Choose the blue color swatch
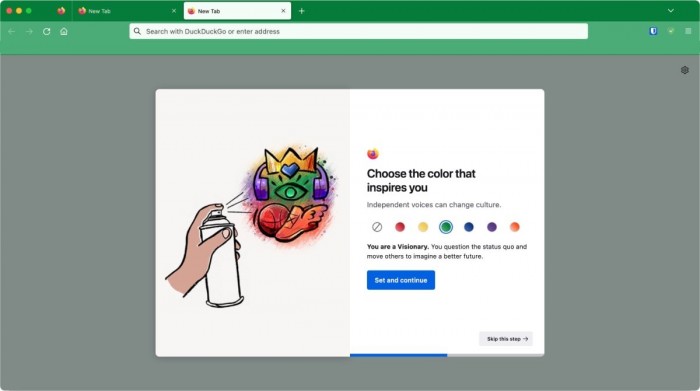Screen dimensions: 700x391 click(x=469, y=227)
